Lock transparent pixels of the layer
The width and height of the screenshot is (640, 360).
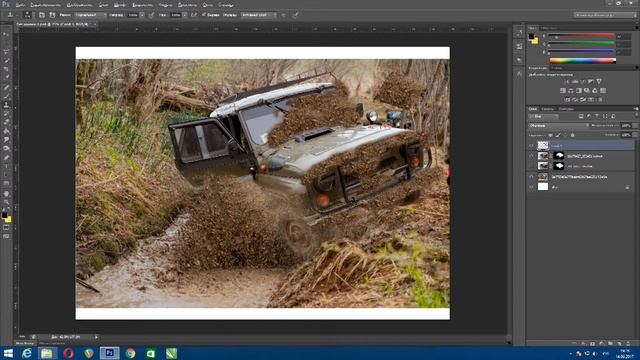(551, 135)
